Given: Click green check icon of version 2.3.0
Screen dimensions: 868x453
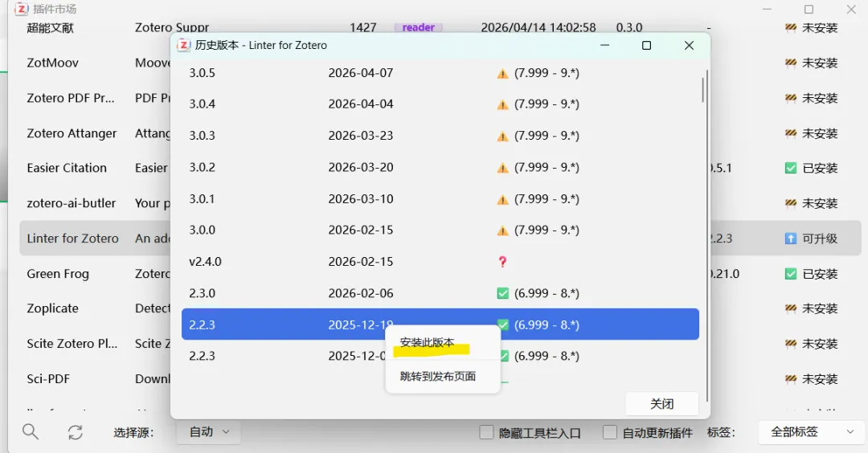Looking at the screenshot, I should click(502, 293).
